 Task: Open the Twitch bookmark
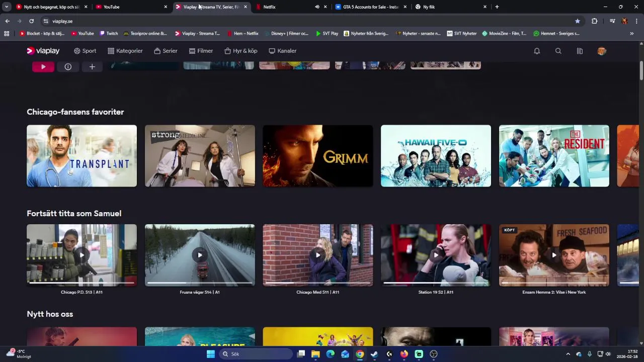click(x=109, y=34)
